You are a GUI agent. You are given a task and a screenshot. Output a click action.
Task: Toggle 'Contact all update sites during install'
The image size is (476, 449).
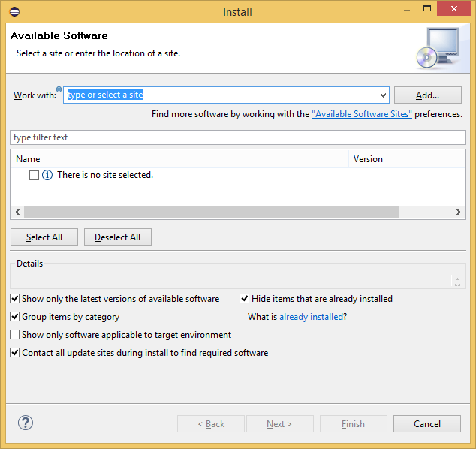point(15,353)
